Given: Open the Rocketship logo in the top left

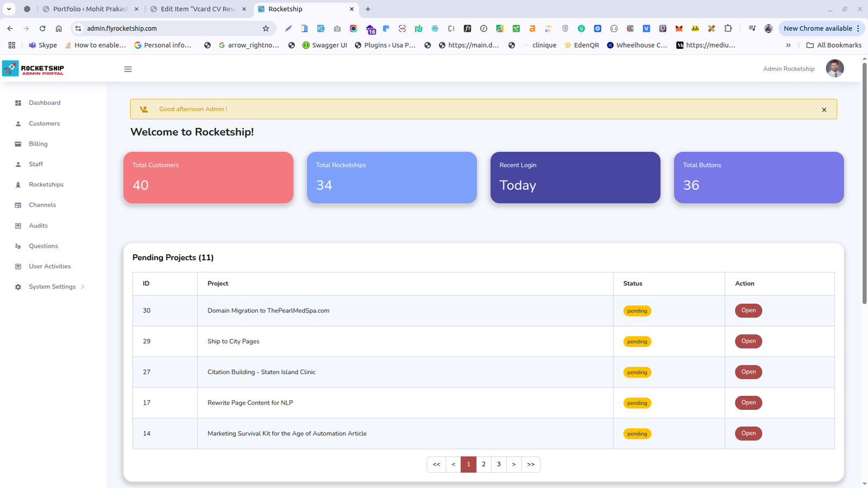Looking at the screenshot, I should coord(33,68).
